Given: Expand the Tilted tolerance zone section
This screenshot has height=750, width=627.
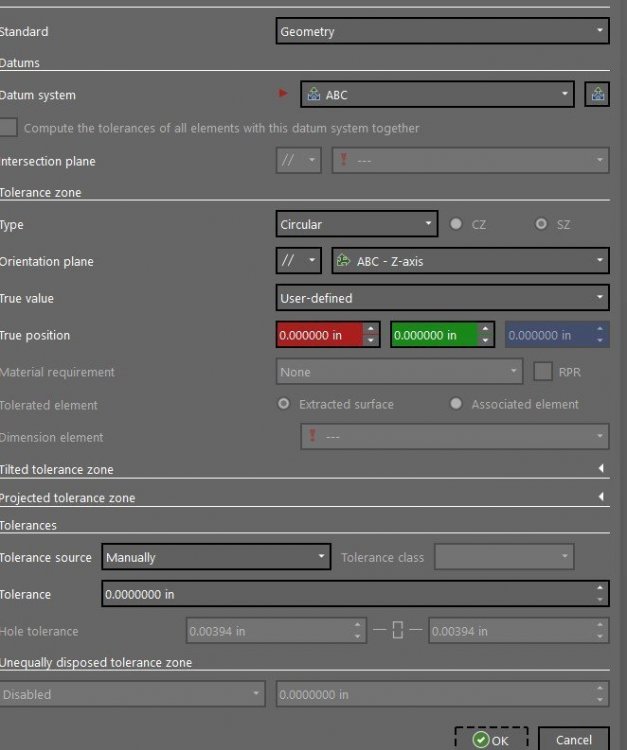Looking at the screenshot, I should pos(601,469).
